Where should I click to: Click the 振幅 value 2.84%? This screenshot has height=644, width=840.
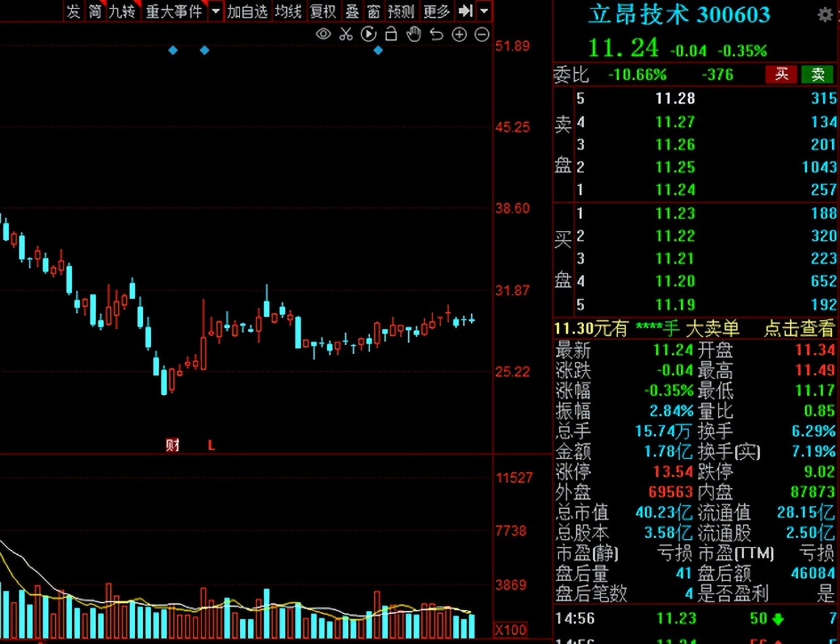[x=671, y=411]
